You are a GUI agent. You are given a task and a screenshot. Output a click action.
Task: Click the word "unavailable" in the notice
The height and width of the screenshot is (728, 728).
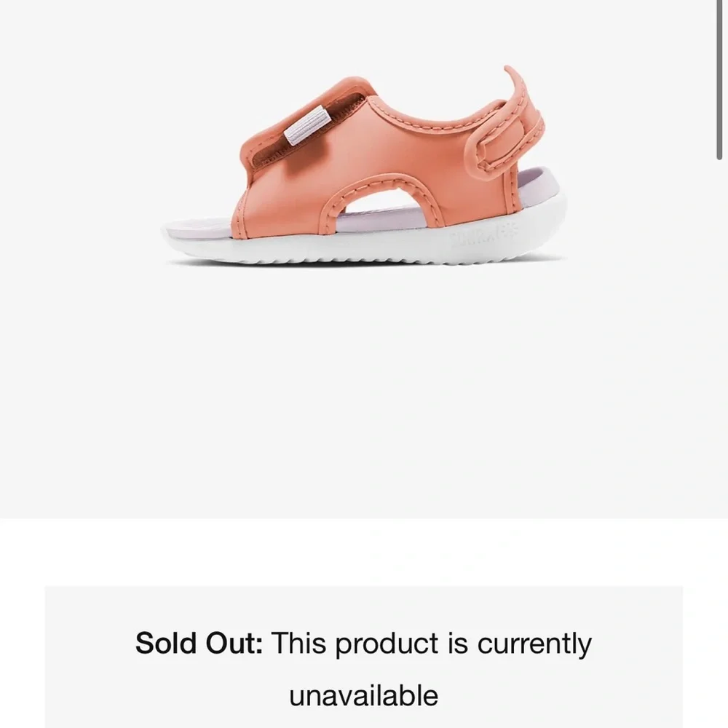(x=363, y=695)
